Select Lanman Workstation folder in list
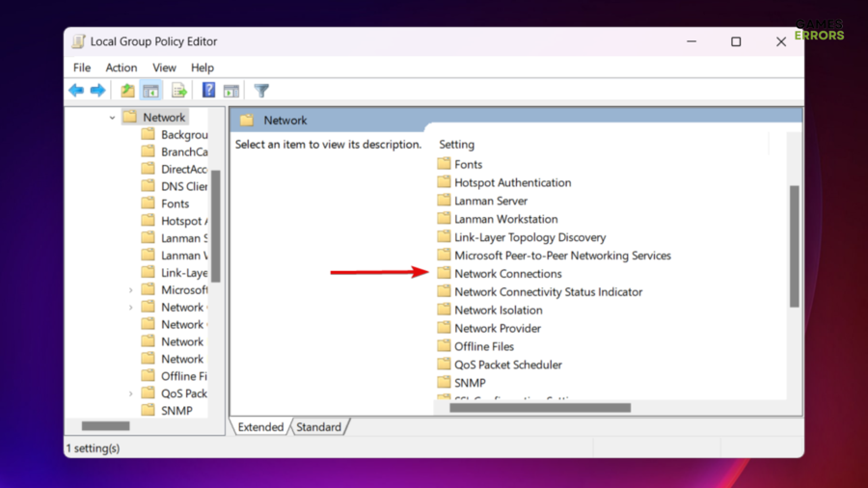The width and height of the screenshot is (868, 488). click(505, 219)
